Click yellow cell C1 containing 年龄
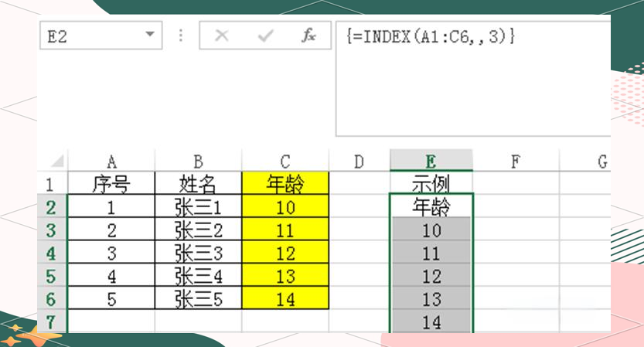Viewport: 644px width, 347px height. [285, 183]
